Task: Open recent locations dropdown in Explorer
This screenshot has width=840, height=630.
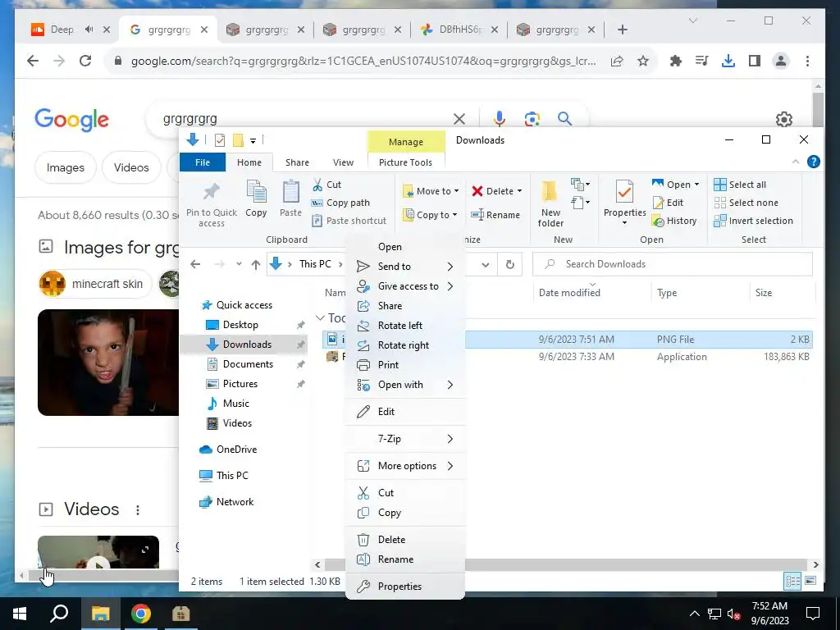Action: 239,264
